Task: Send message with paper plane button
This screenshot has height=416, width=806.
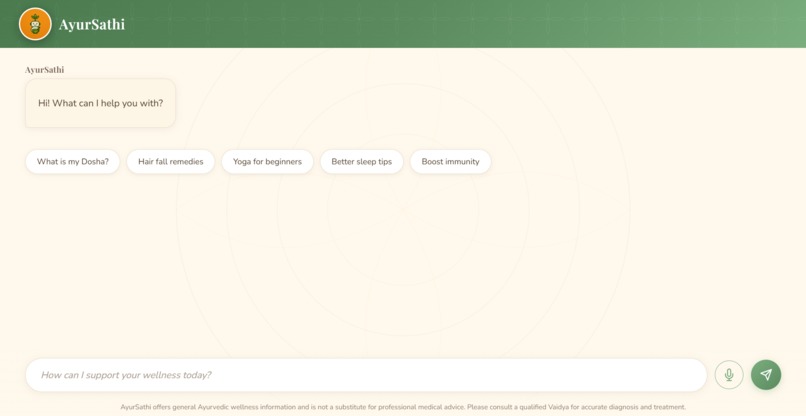Action: pyautogui.click(x=766, y=375)
